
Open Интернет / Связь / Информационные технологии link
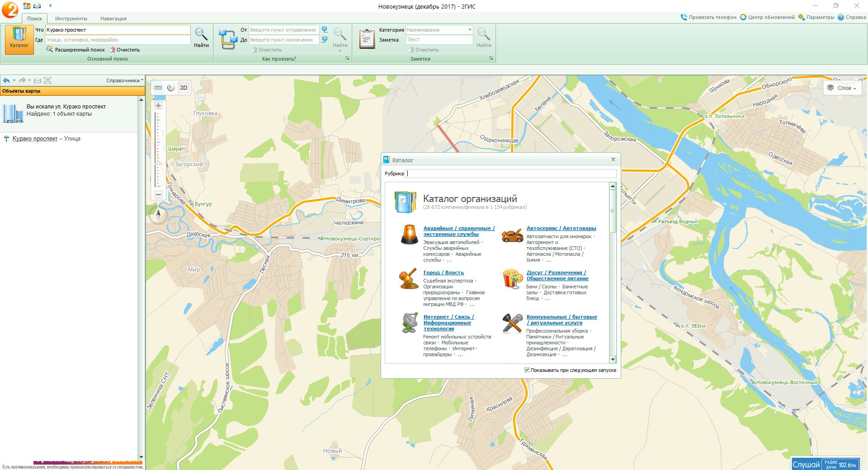(448, 323)
